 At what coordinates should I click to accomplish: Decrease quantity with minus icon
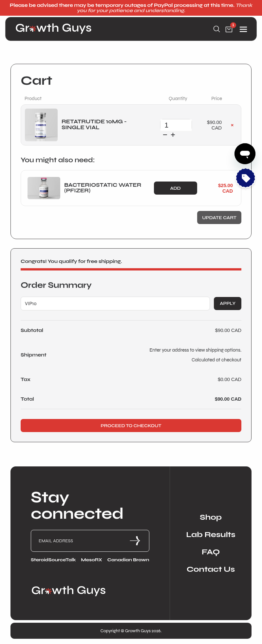pyautogui.click(x=165, y=135)
